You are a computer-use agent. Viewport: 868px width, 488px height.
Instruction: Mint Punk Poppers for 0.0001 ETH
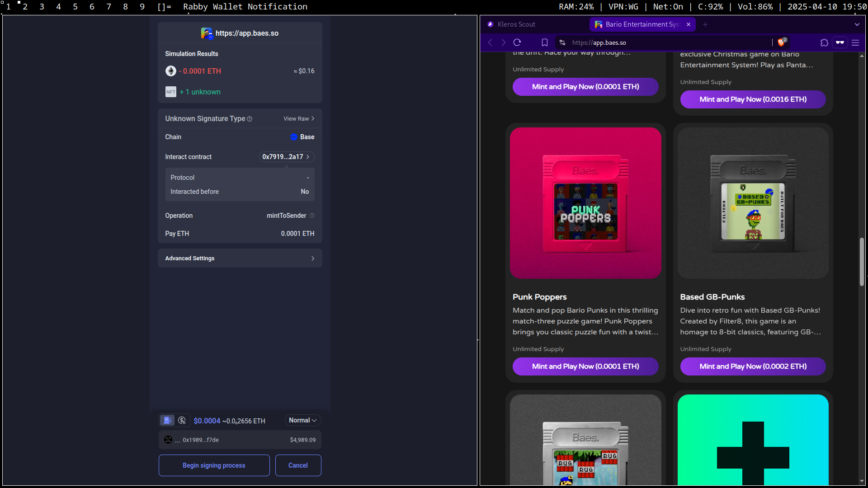coord(585,366)
